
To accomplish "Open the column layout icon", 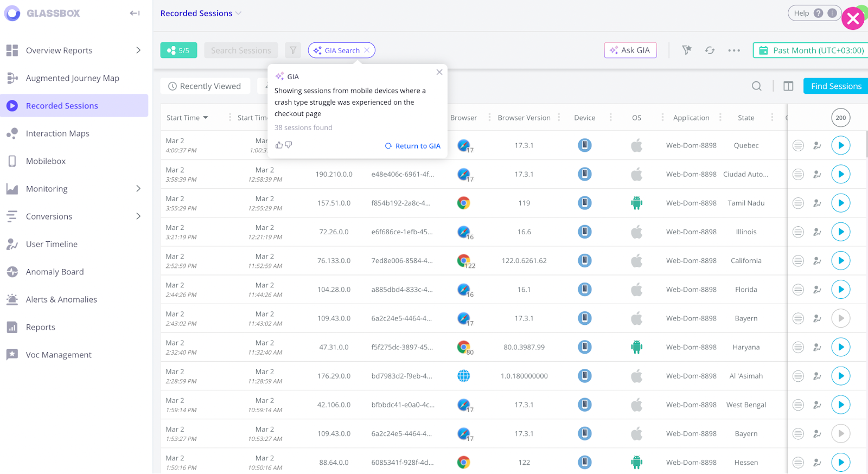I will (x=788, y=86).
